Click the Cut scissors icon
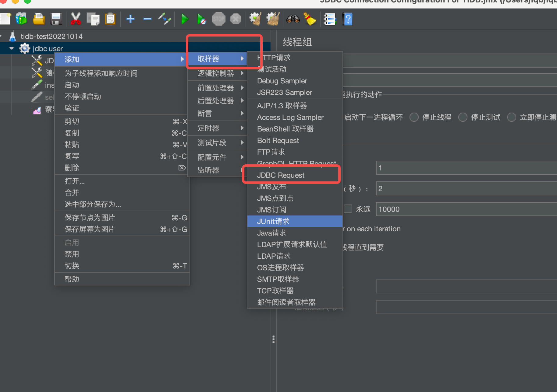This screenshot has width=557, height=392. pyautogui.click(x=76, y=19)
